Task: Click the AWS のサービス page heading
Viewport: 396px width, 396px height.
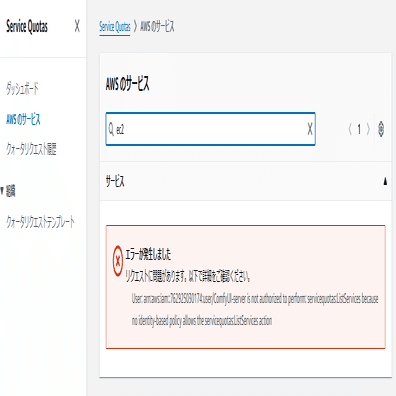Action: [127, 84]
